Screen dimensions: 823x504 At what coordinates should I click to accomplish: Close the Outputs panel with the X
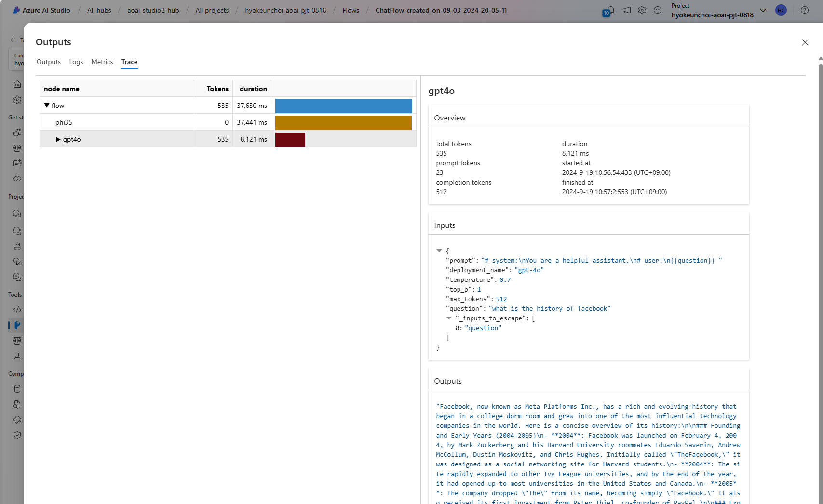pyautogui.click(x=805, y=42)
